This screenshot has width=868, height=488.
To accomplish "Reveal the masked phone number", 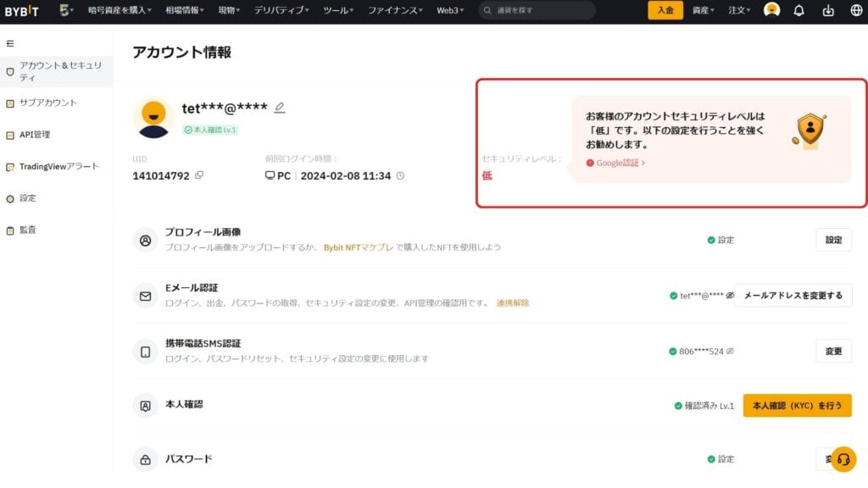I will (730, 352).
